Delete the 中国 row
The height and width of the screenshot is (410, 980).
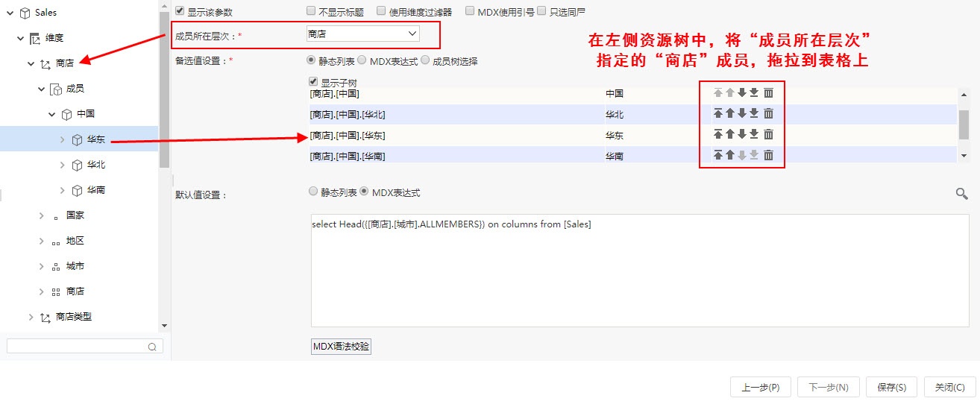(768, 92)
